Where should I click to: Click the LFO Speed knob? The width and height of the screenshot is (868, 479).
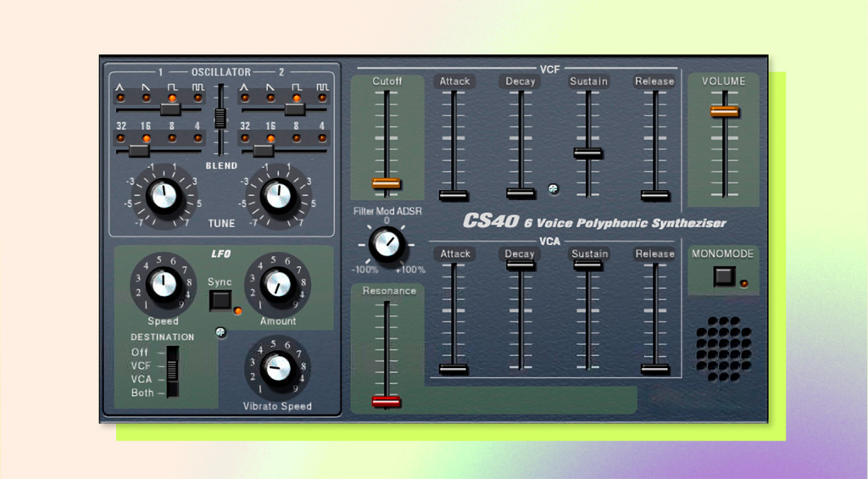tap(164, 285)
